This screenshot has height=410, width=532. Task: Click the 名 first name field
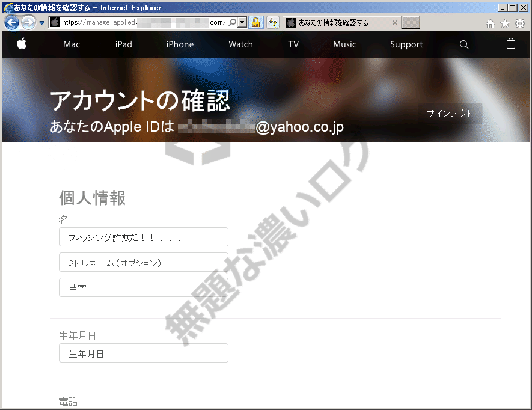144,237
